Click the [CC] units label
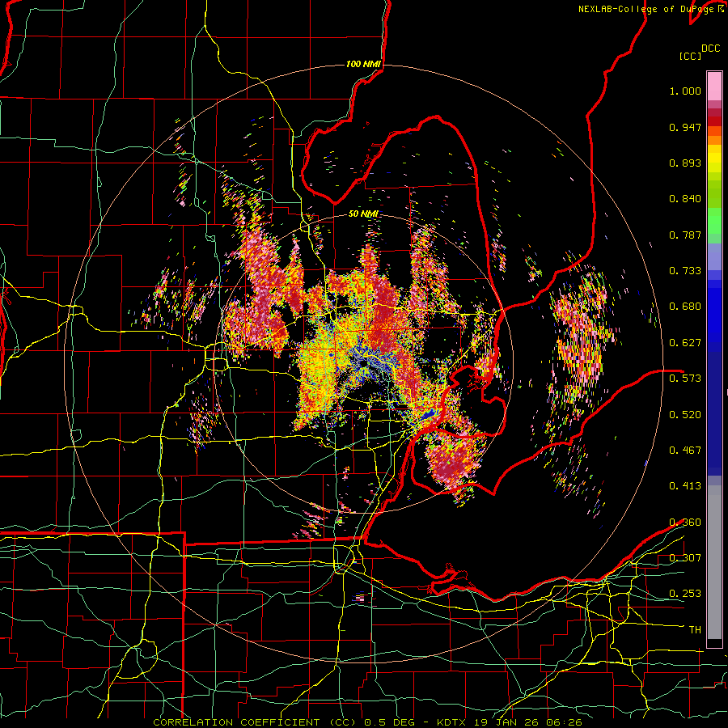 pyautogui.click(x=691, y=56)
